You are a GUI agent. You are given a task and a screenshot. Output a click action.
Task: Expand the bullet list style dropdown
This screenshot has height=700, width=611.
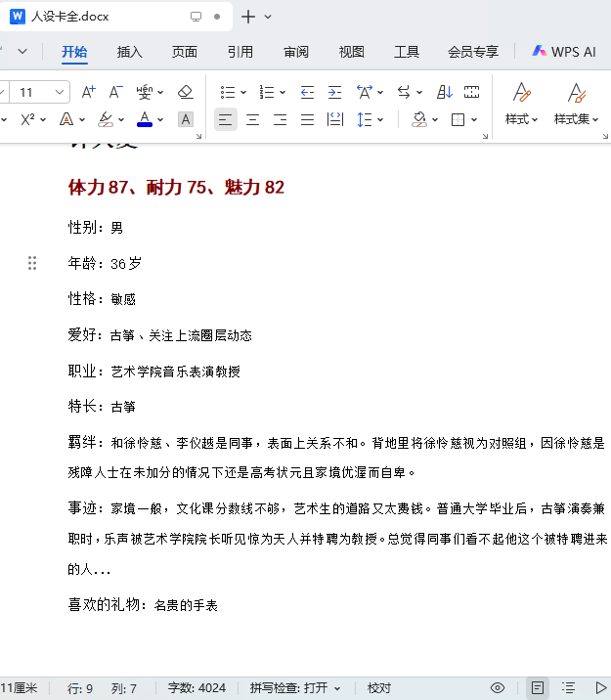pyautogui.click(x=243, y=93)
